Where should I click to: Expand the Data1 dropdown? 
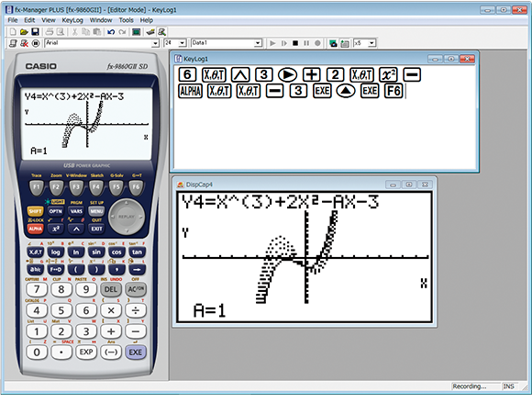coord(258,43)
